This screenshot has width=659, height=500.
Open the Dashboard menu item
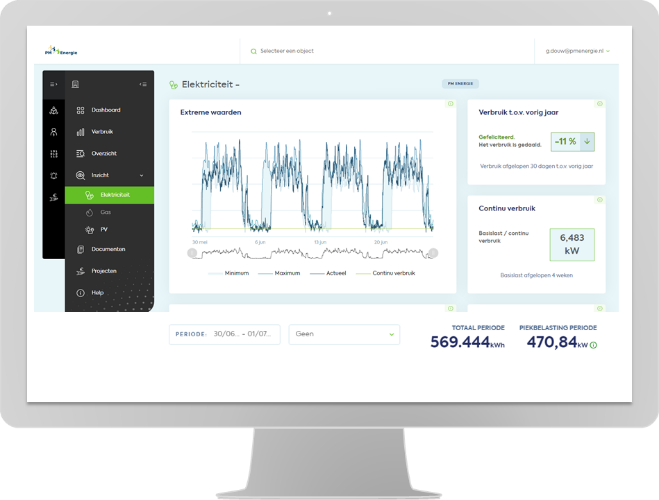105,110
